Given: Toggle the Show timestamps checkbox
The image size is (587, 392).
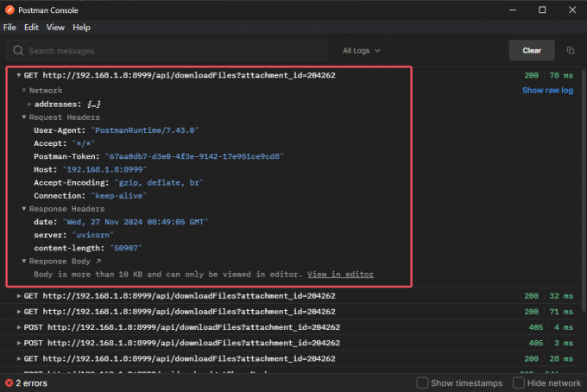Looking at the screenshot, I should coord(422,383).
